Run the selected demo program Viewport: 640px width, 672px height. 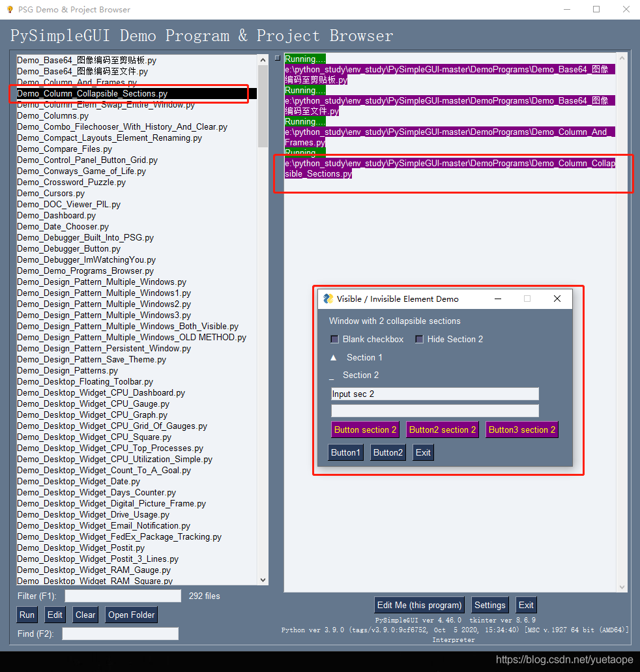(x=27, y=615)
